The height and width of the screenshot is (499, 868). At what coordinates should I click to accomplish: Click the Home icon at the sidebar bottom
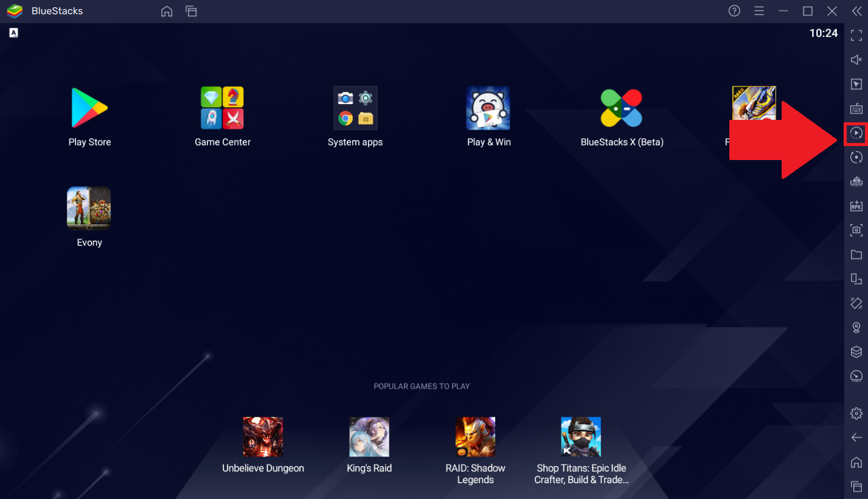pyautogui.click(x=856, y=462)
